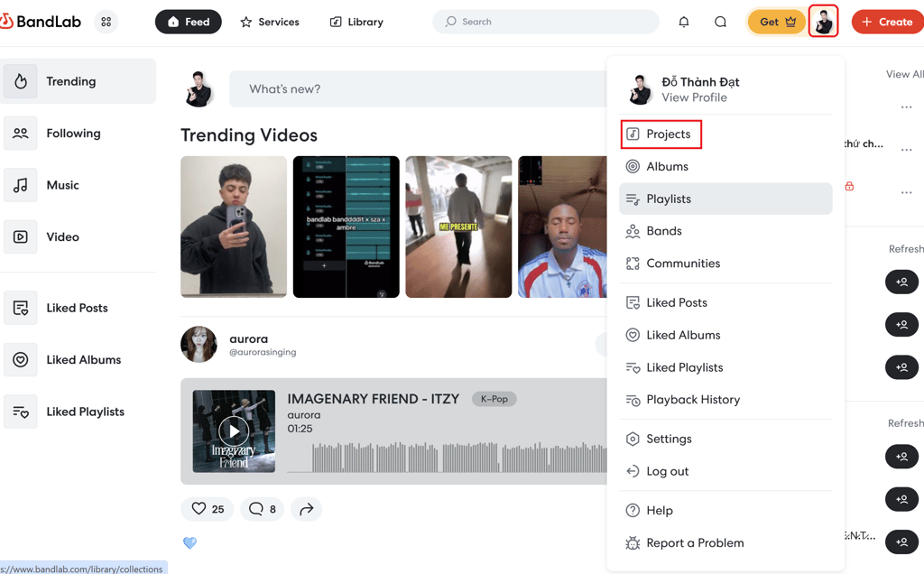This screenshot has height=574, width=924.
Task: Open the video of man in jersey
Action: pyautogui.click(x=562, y=227)
